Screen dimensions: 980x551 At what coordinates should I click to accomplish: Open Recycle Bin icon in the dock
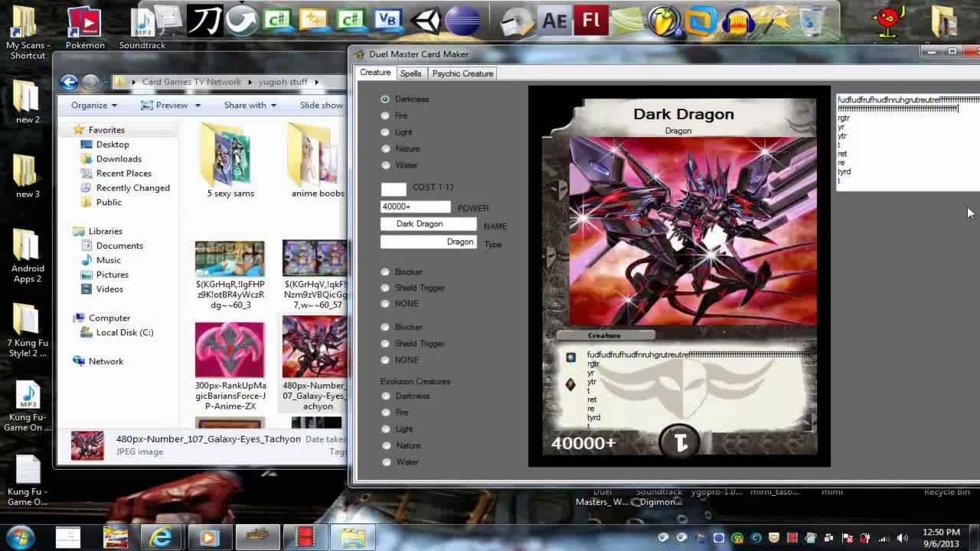812,21
